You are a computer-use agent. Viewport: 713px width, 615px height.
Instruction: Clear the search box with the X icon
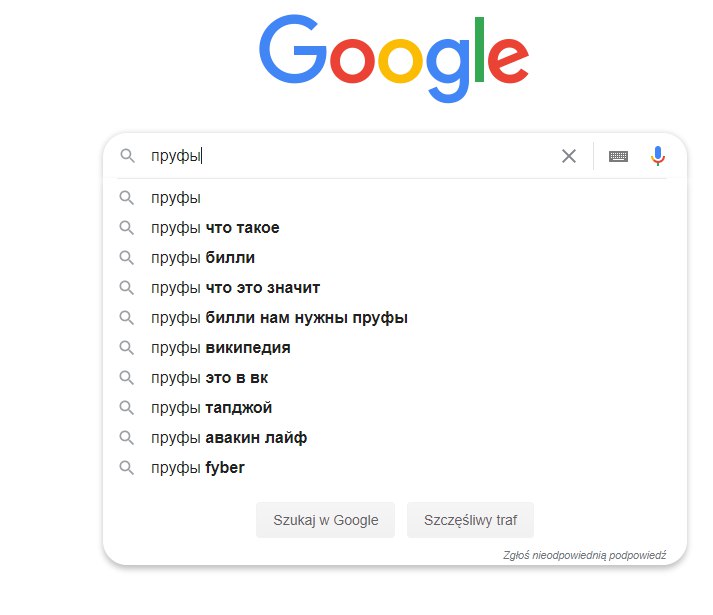tap(568, 156)
